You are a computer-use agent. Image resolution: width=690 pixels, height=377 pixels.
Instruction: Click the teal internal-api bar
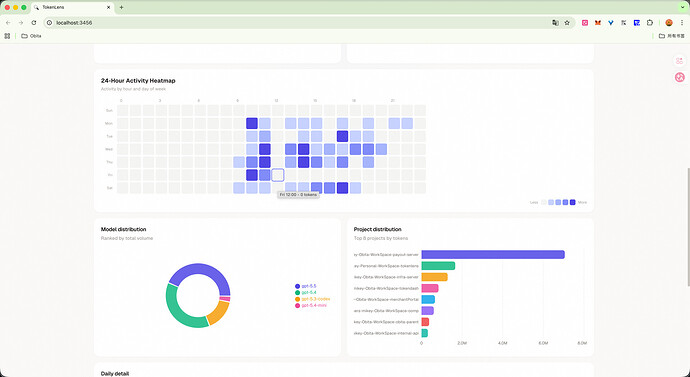pyautogui.click(x=425, y=333)
